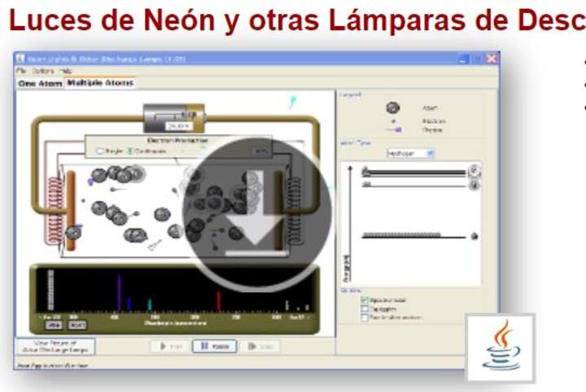Click the photon icon in the legend
Viewport: 586px width, 392px height.
(x=395, y=130)
